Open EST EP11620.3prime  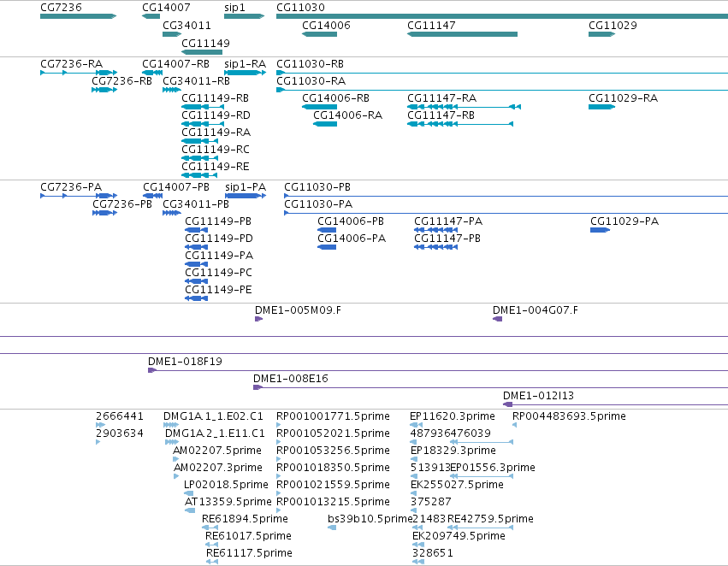click(x=453, y=416)
